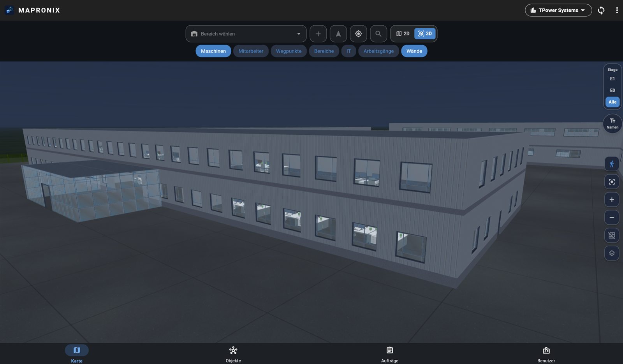The height and width of the screenshot is (364, 623).
Task: Show all floors with Alle
Action: (612, 102)
